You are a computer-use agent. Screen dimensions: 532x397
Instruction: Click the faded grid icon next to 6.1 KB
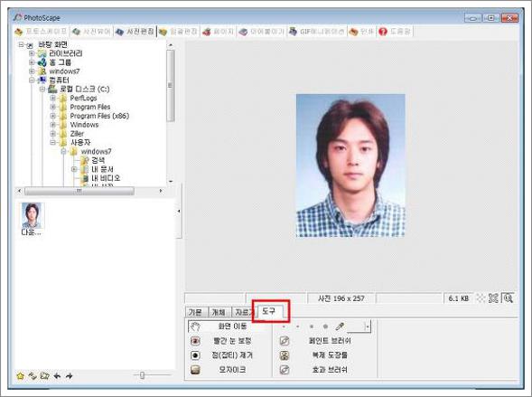click(481, 298)
